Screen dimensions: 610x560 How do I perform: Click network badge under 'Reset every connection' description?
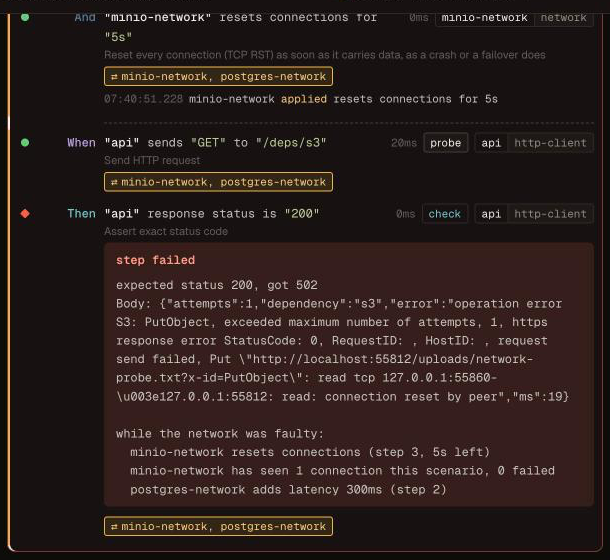click(218, 76)
